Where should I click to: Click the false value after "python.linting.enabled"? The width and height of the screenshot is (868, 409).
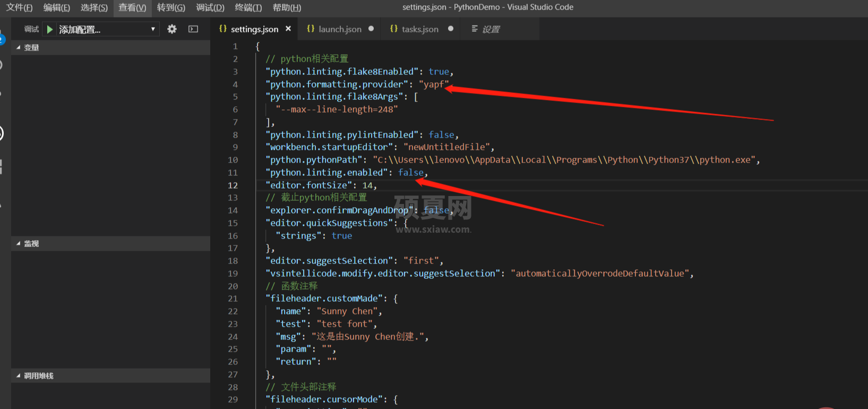click(x=411, y=173)
